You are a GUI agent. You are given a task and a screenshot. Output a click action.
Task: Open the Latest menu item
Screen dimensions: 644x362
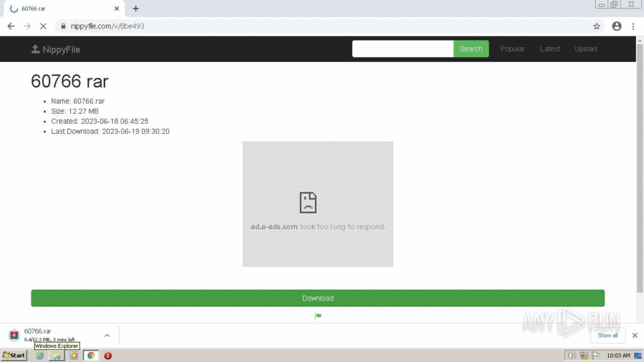tap(550, 49)
